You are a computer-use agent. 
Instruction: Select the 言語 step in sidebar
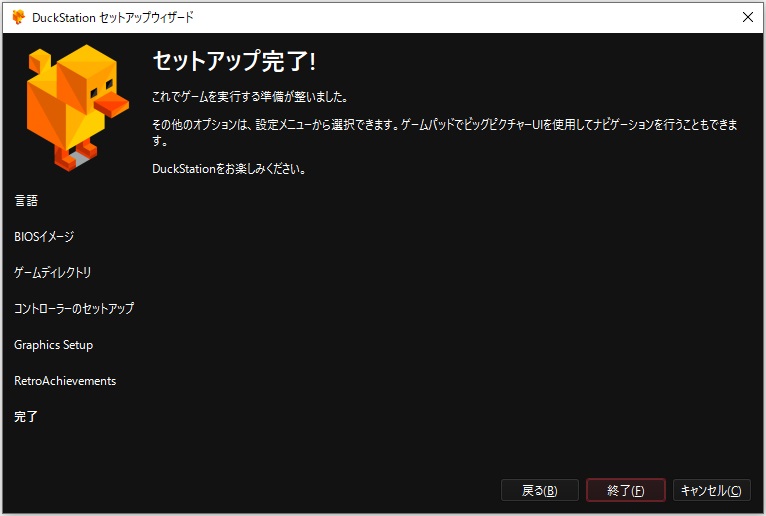point(26,201)
